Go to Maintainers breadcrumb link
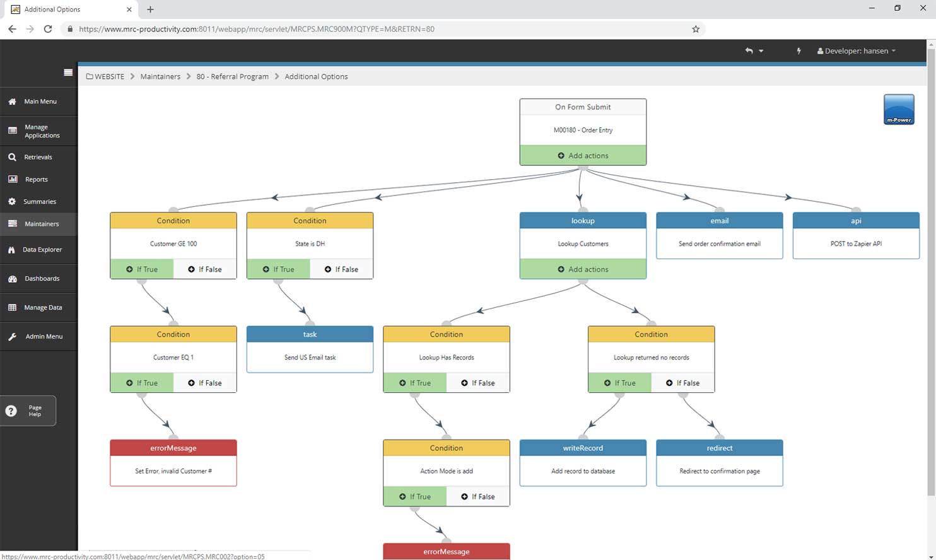Image resolution: width=936 pixels, height=560 pixels. (x=160, y=76)
